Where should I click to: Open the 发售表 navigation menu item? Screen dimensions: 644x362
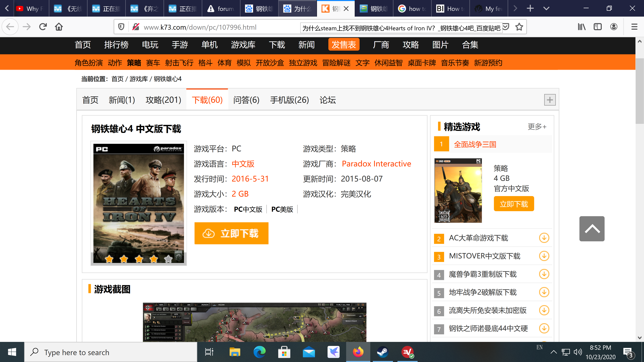coord(343,45)
